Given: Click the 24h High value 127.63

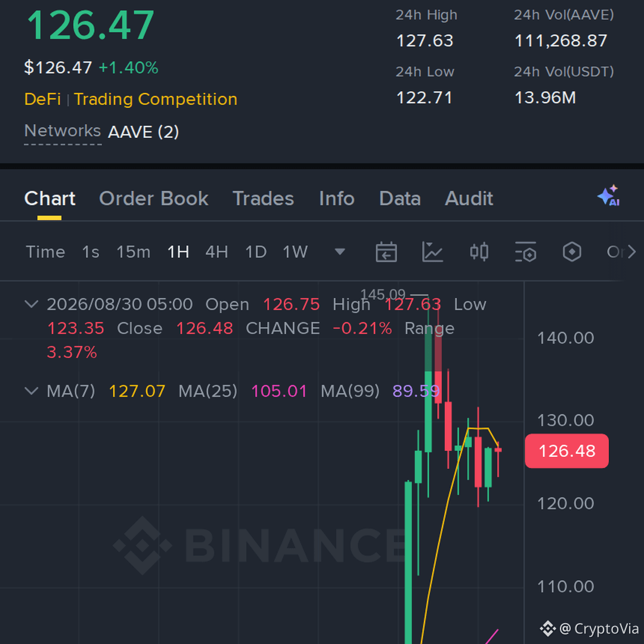Looking at the screenshot, I should [425, 41].
